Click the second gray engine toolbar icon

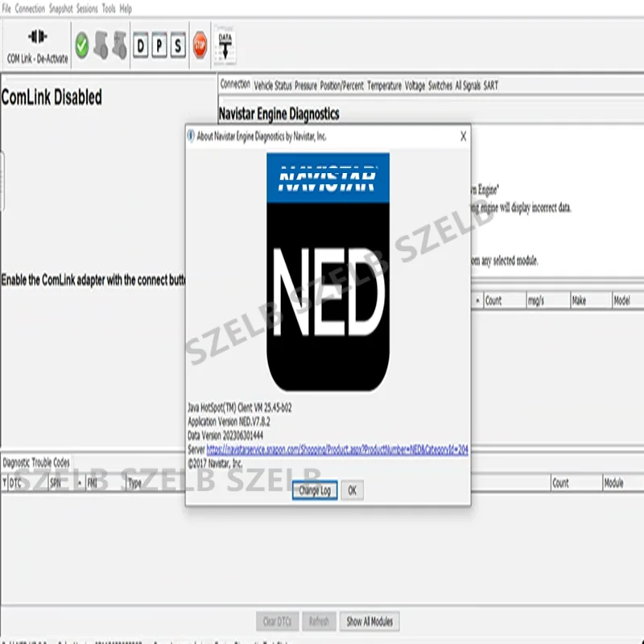click(120, 45)
